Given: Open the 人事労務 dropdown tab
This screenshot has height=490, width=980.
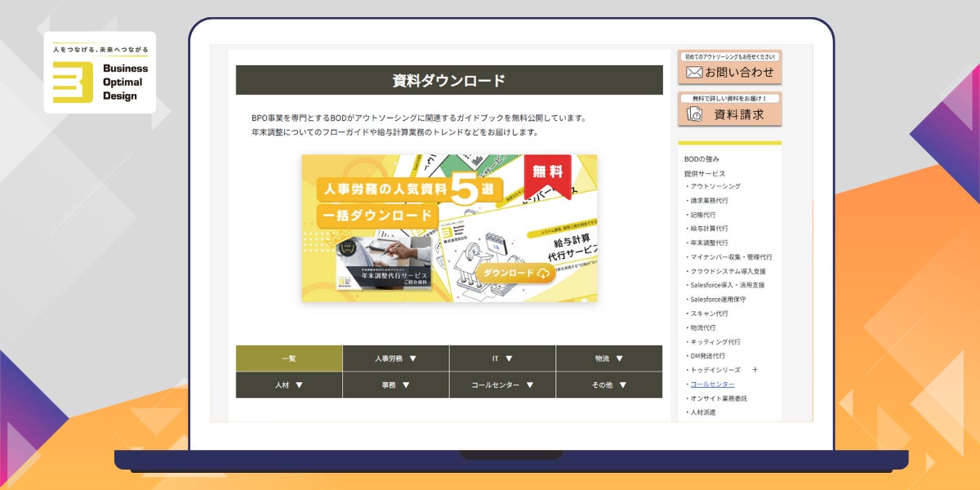Looking at the screenshot, I should tap(396, 359).
